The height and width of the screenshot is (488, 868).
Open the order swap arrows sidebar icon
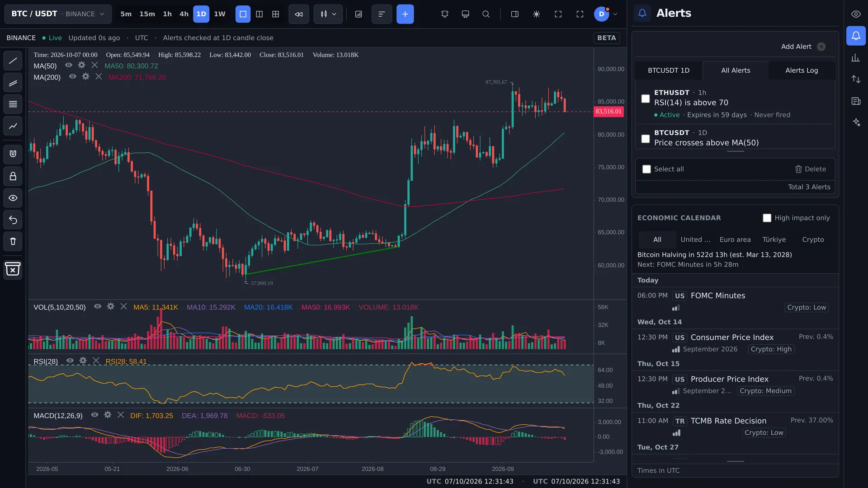(856, 79)
